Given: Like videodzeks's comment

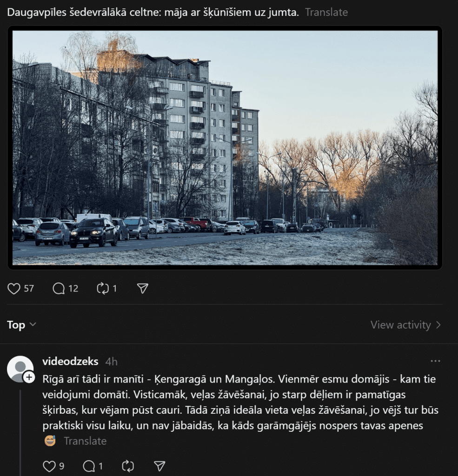Looking at the screenshot, I should [49, 466].
